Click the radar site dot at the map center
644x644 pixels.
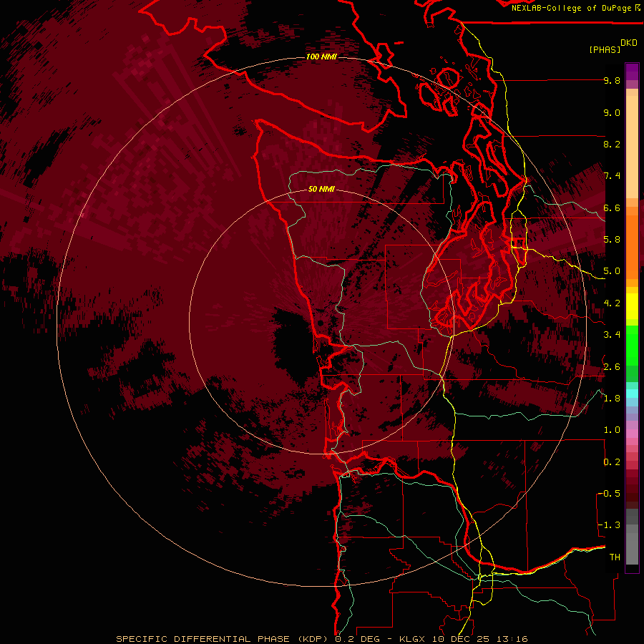click(321, 323)
